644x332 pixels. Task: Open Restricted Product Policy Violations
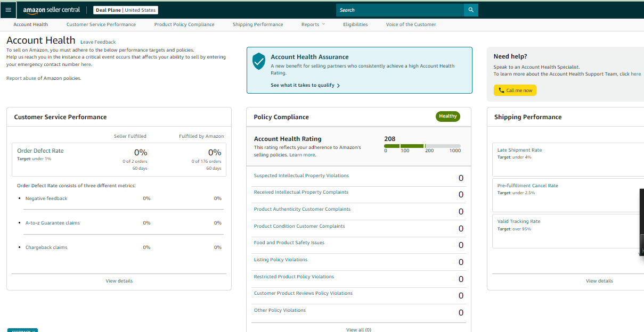point(294,277)
